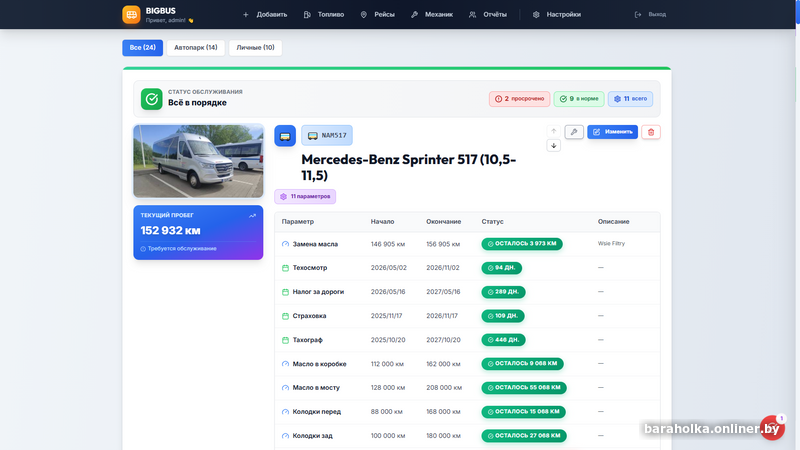Click the Требуется обслуживание notice
The image size is (800, 450).
pos(179,248)
